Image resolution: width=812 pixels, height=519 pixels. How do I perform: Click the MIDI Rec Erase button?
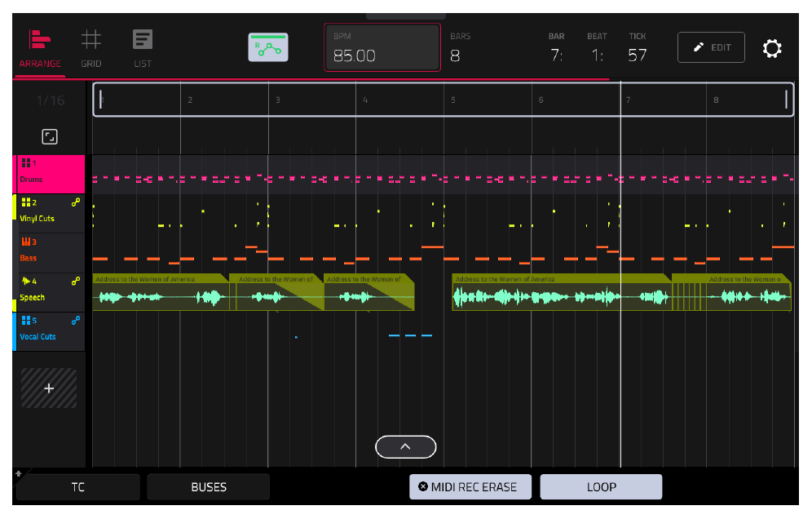pyautogui.click(x=470, y=487)
